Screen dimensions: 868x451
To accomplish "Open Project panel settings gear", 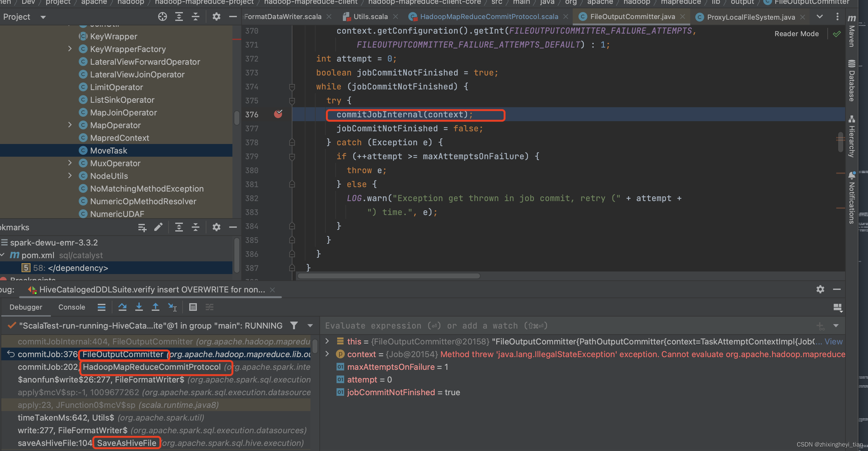I will (x=216, y=16).
